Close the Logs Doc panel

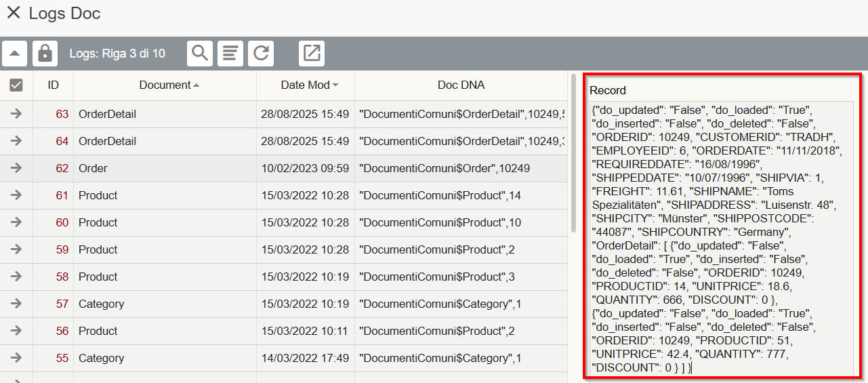click(13, 13)
